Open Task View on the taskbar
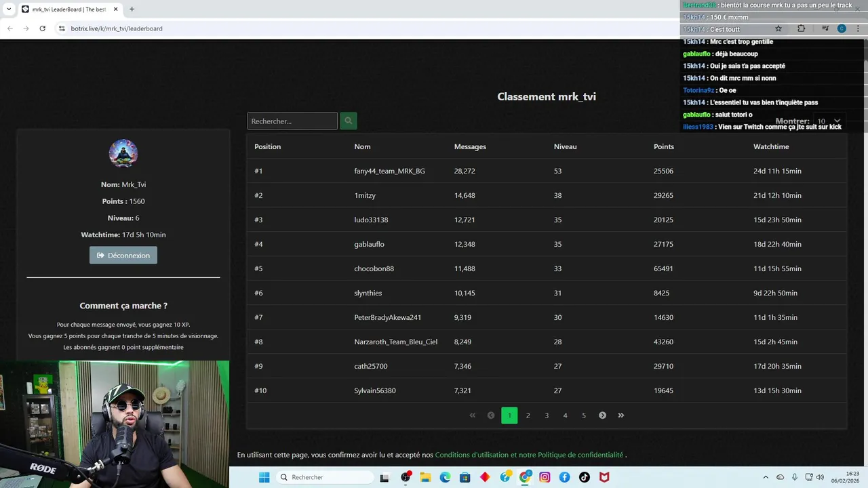This screenshot has width=868, height=488. point(384,477)
